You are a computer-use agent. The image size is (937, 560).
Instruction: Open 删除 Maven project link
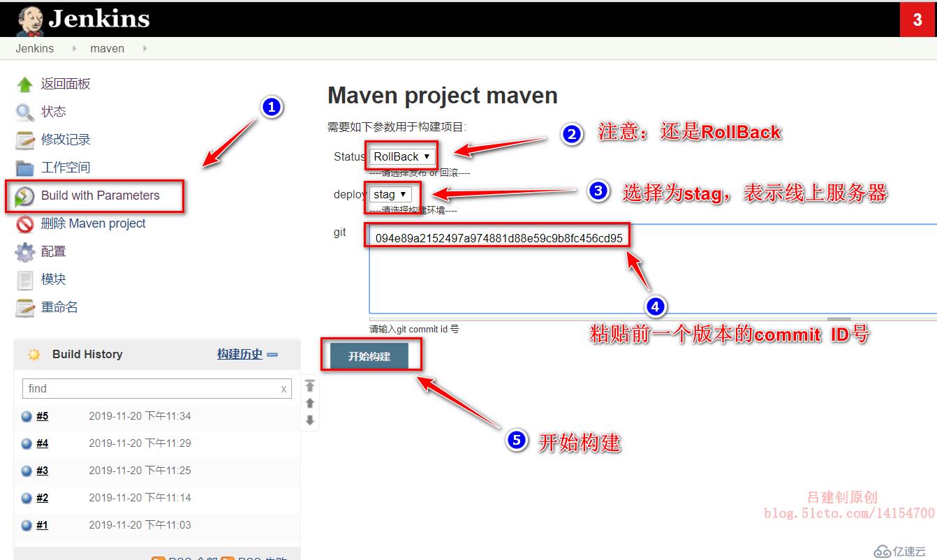(94, 223)
